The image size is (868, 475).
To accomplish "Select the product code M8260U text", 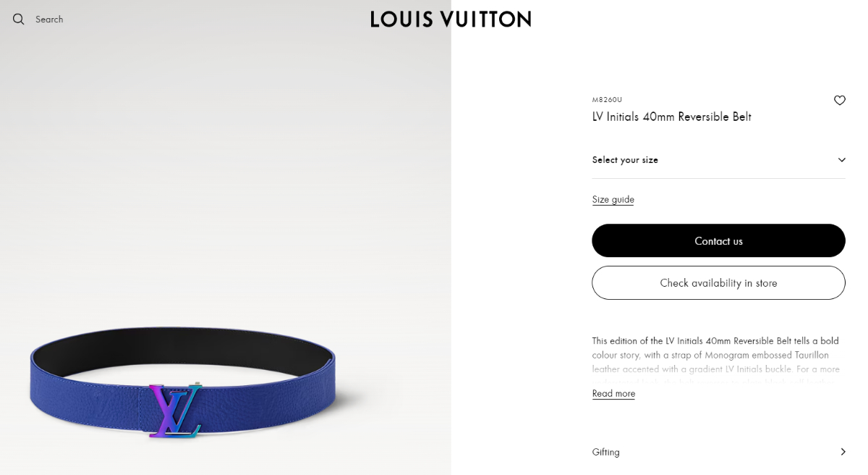I will click(x=607, y=100).
